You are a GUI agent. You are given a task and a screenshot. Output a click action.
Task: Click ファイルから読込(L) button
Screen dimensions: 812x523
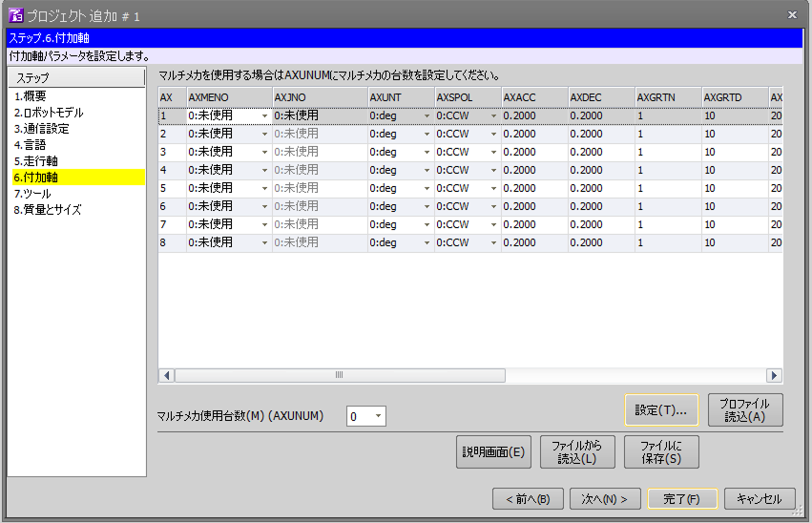click(577, 452)
